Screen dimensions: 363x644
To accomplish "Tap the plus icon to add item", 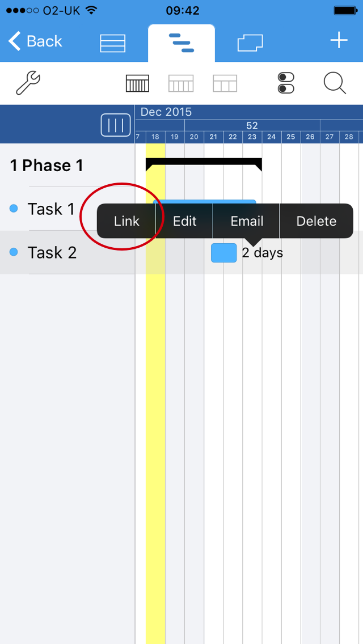I will click(x=339, y=41).
